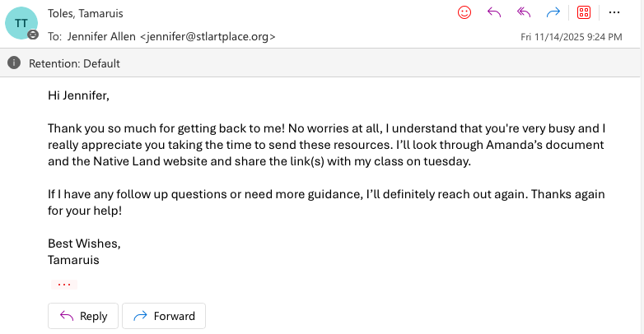Select the Retention: Default label
The image size is (644, 334).
74,63
